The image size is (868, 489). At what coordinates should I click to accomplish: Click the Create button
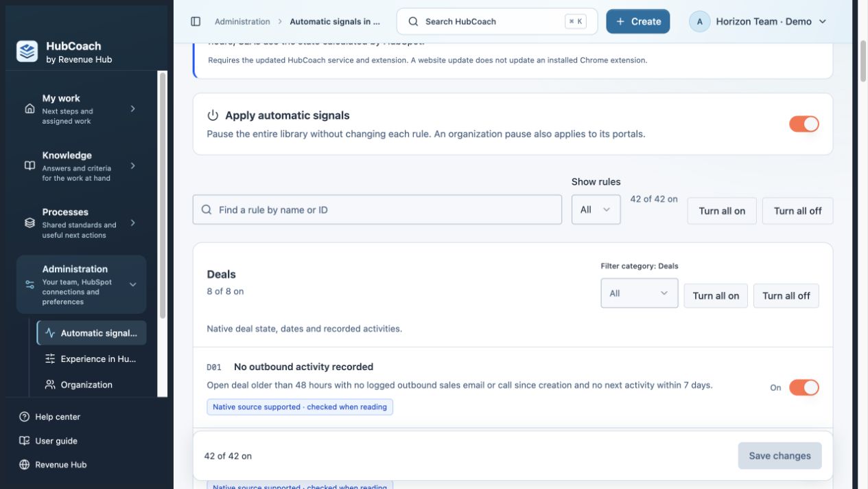click(x=637, y=21)
